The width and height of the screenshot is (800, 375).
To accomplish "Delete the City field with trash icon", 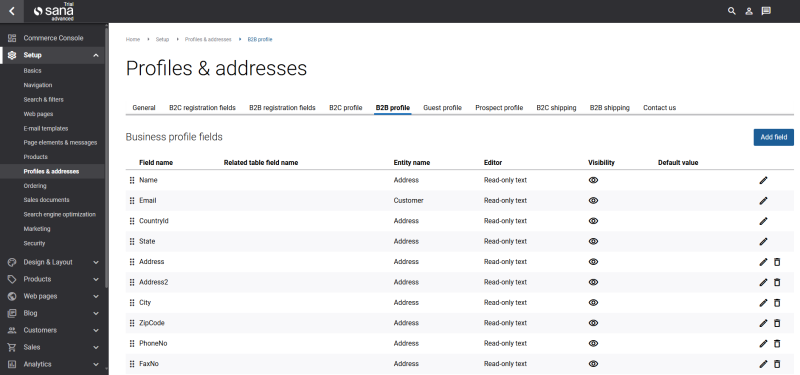I will [777, 303].
